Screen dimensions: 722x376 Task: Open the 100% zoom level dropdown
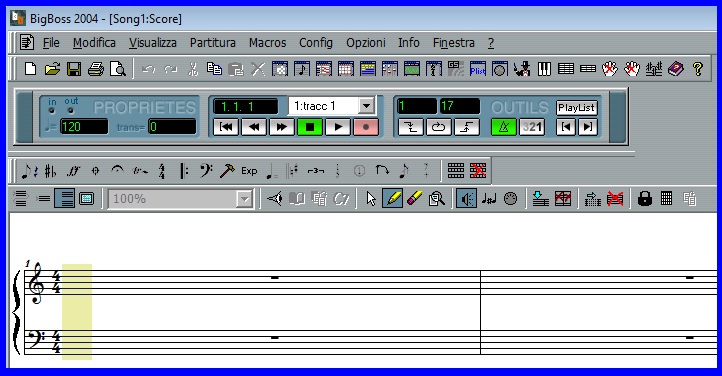point(244,199)
